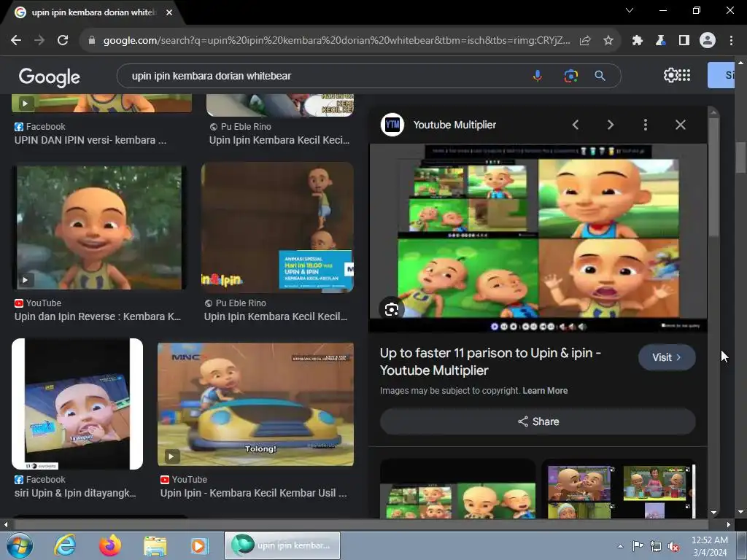Open Upin dan Ipin Reverse YouTube thumbnail
The height and width of the screenshot is (560, 747).
click(x=99, y=227)
